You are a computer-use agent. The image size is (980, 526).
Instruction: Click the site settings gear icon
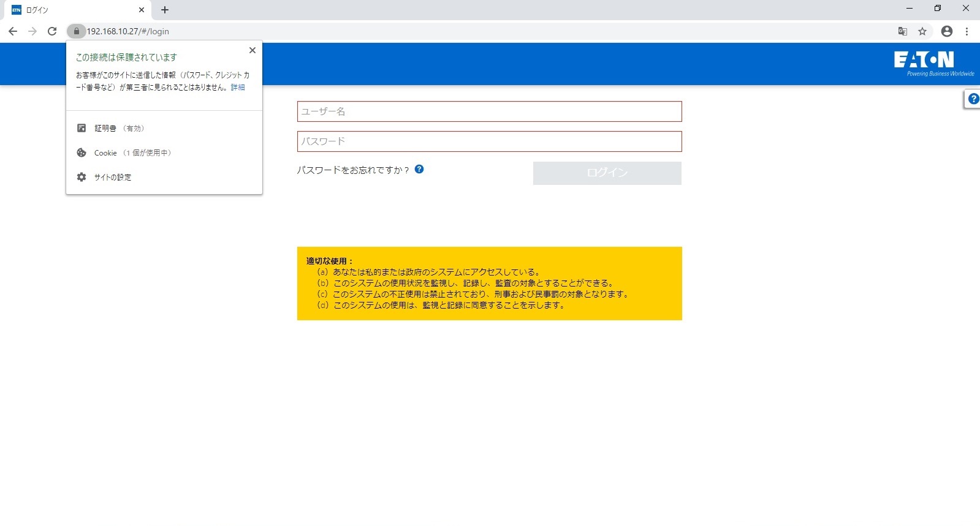(82, 177)
